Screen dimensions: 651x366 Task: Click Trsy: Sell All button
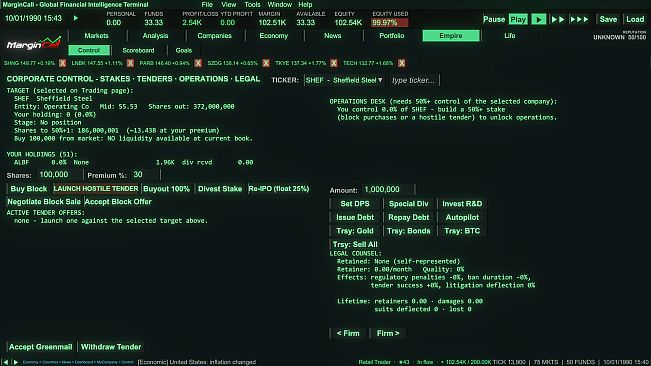click(x=355, y=244)
